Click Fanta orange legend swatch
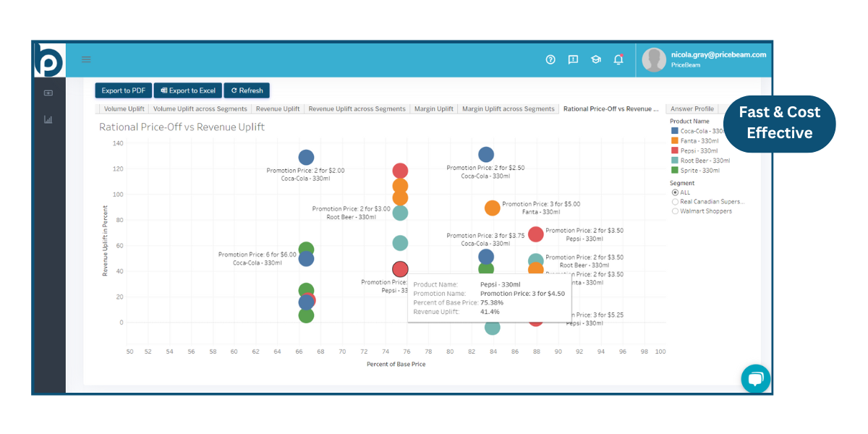 point(675,140)
